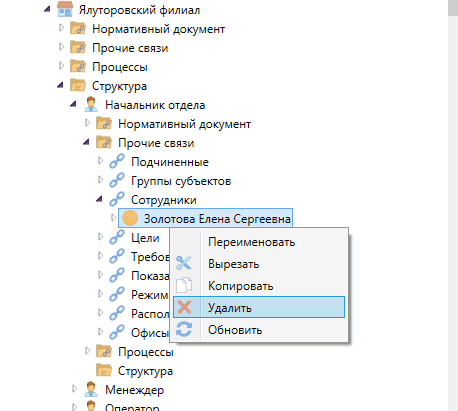
Task: Click the chain link icon next to Подчиненные
Action: click(117, 161)
